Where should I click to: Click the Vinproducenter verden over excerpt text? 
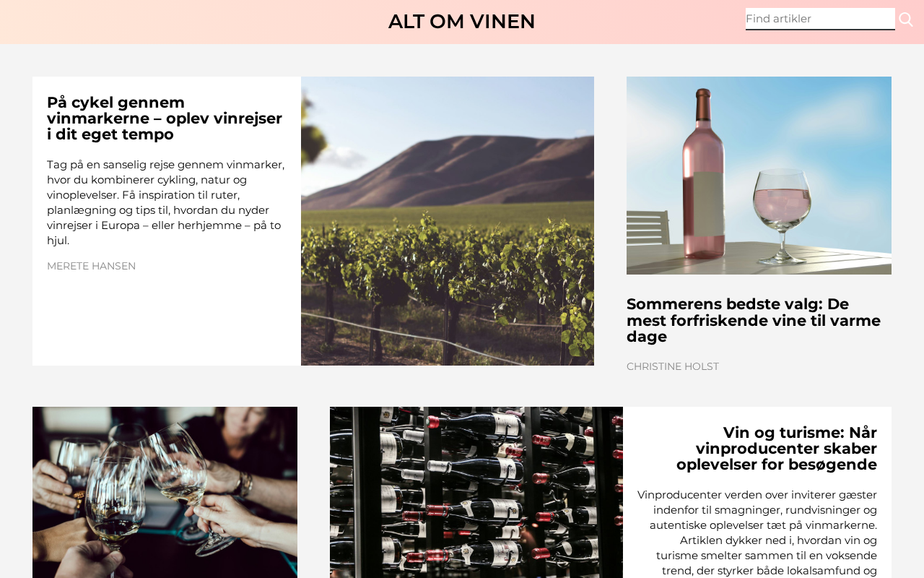pyautogui.click(x=757, y=532)
